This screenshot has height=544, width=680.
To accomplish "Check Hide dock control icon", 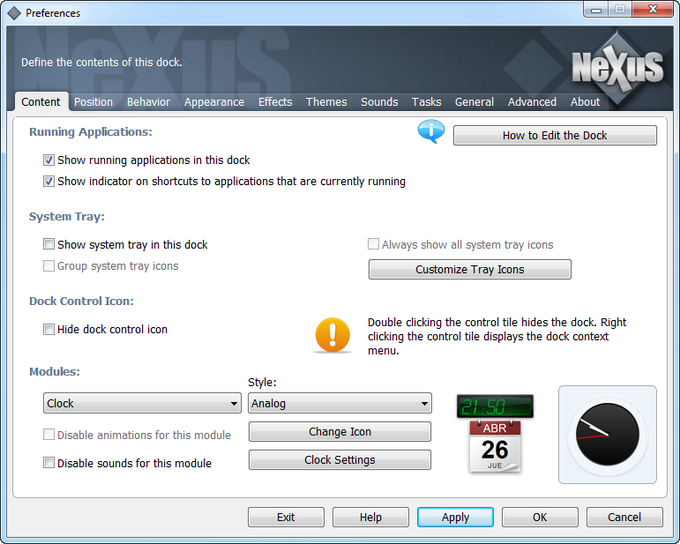I will tap(49, 329).
